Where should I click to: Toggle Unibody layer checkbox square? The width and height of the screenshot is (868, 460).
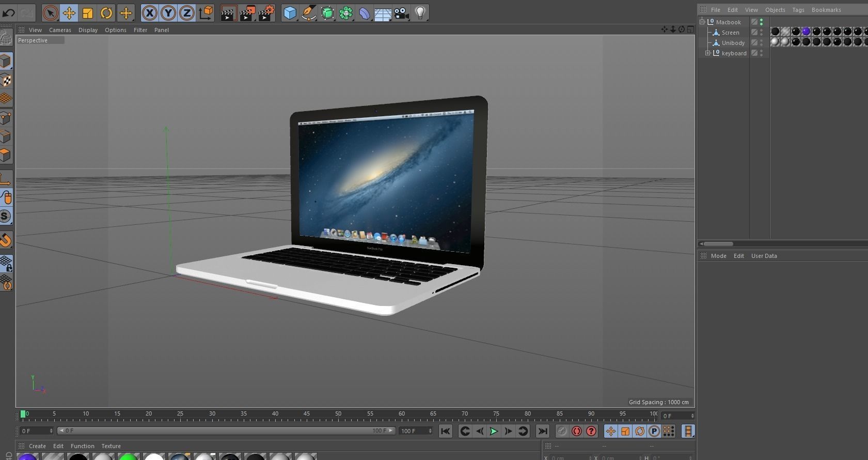[754, 42]
